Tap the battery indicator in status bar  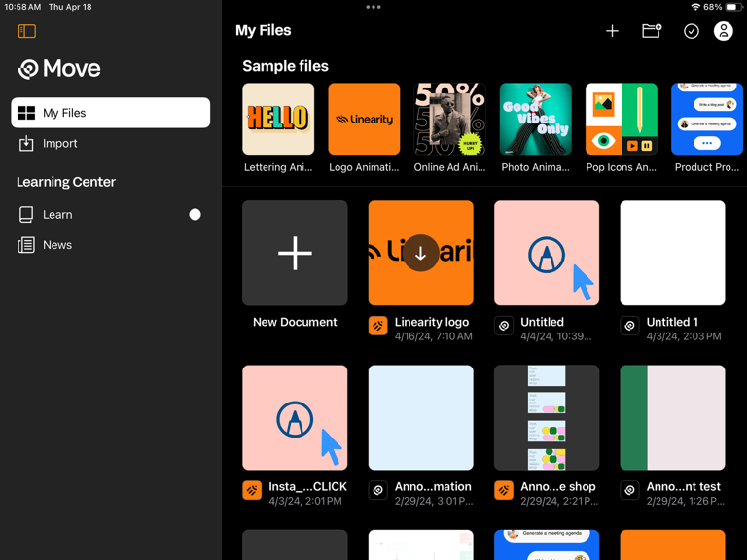click(x=734, y=7)
